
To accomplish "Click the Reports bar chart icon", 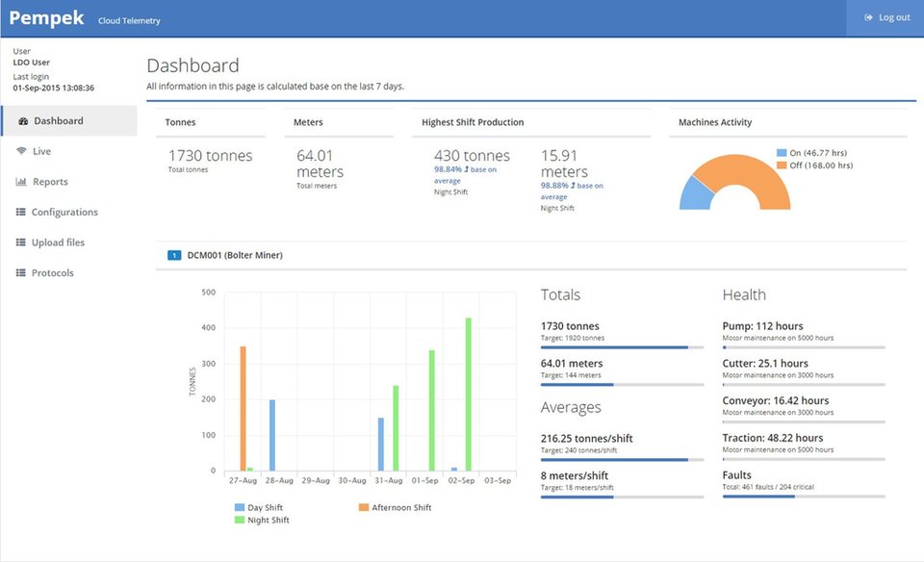I will click(21, 182).
